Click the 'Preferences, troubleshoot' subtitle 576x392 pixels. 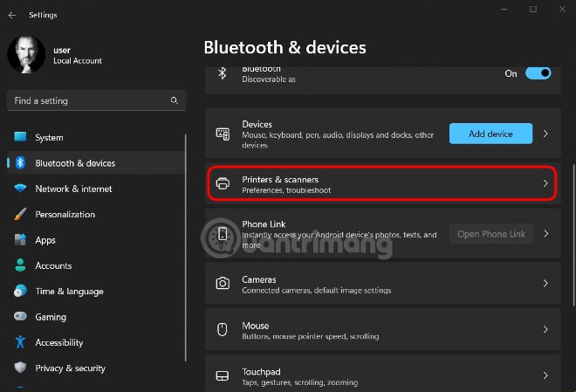(x=286, y=190)
